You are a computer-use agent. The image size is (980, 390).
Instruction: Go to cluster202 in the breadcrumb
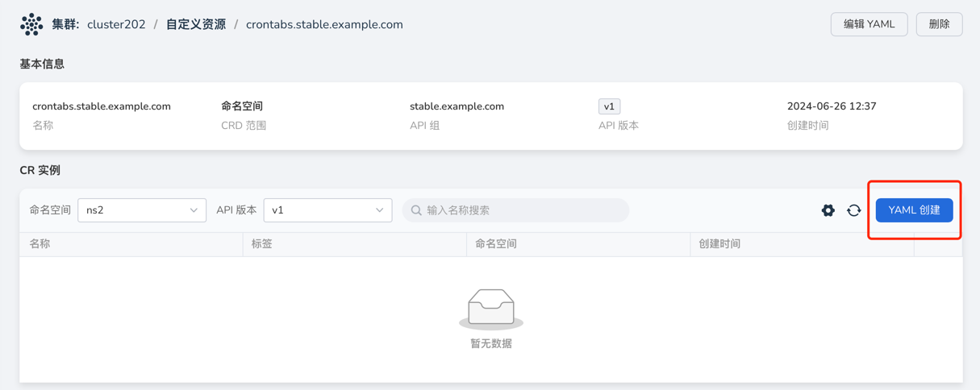(116, 24)
